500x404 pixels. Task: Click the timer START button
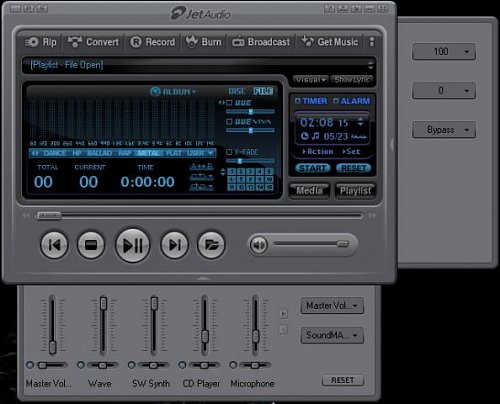click(313, 168)
